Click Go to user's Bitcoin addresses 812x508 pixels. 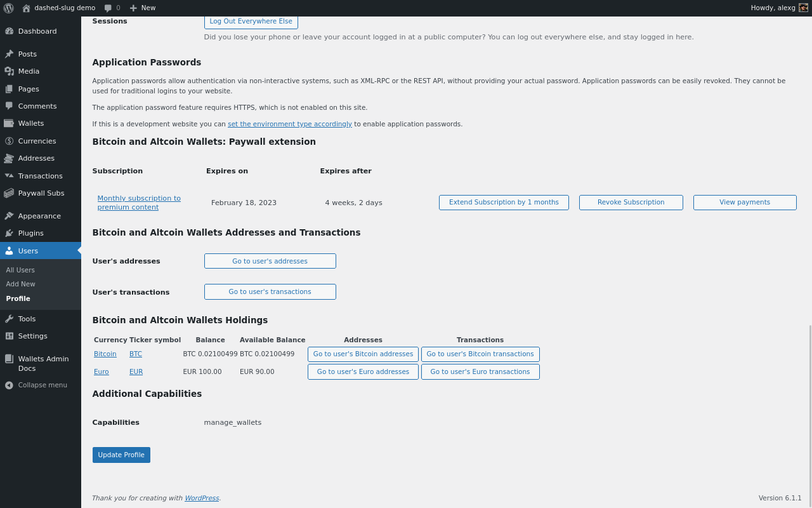(x=363, y=354)
